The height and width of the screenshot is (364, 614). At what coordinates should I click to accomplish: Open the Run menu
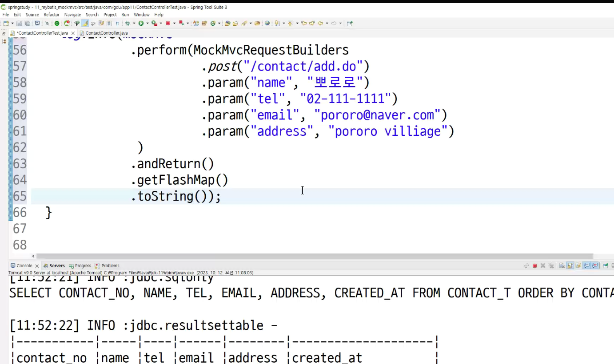coord(125,15)
